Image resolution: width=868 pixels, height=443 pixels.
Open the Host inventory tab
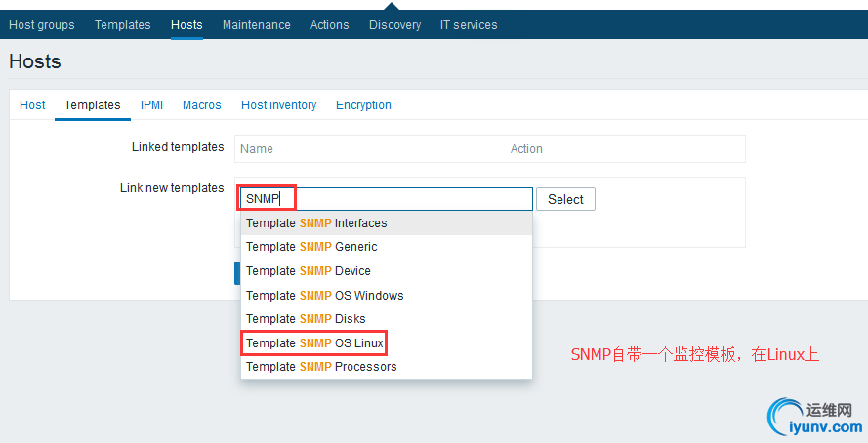278,105
